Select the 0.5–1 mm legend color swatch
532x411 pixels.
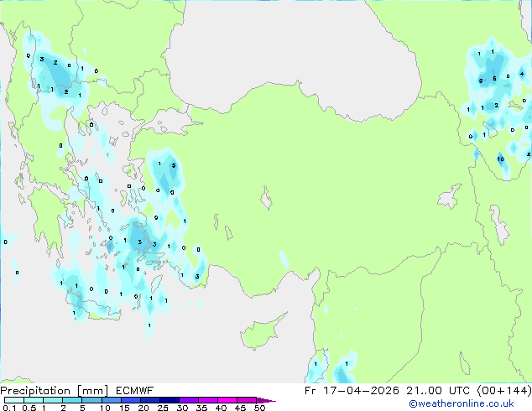point(34,400)
